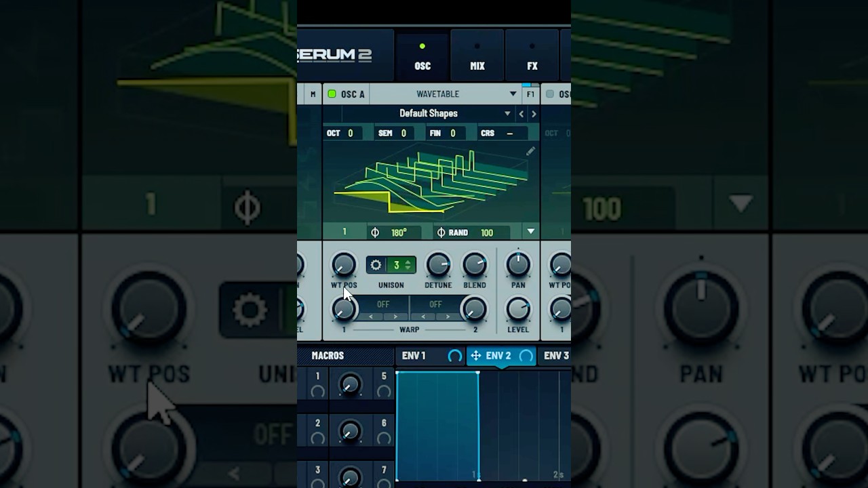Open the Warp 2 OFF mode menu

click(435, 304)
